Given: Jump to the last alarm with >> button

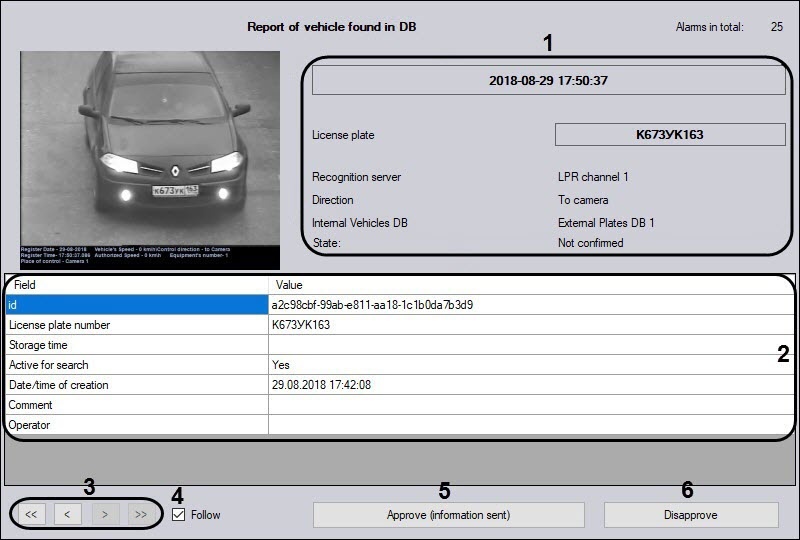Looking at the screenshot, I should 140,515.
